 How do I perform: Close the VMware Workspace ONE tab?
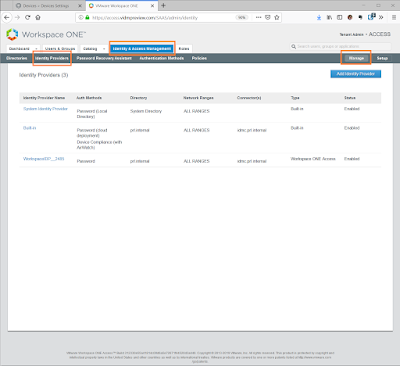[x=152, y=6]
